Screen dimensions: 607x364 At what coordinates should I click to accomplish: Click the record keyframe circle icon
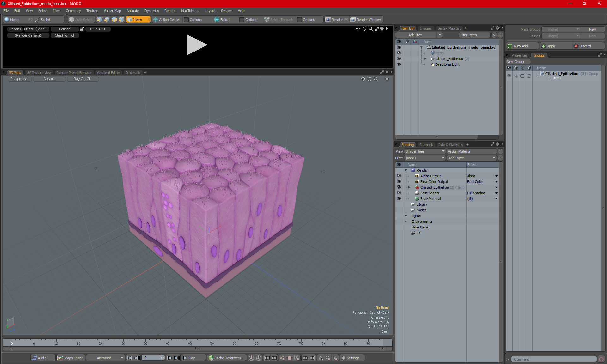pos(289,358)
